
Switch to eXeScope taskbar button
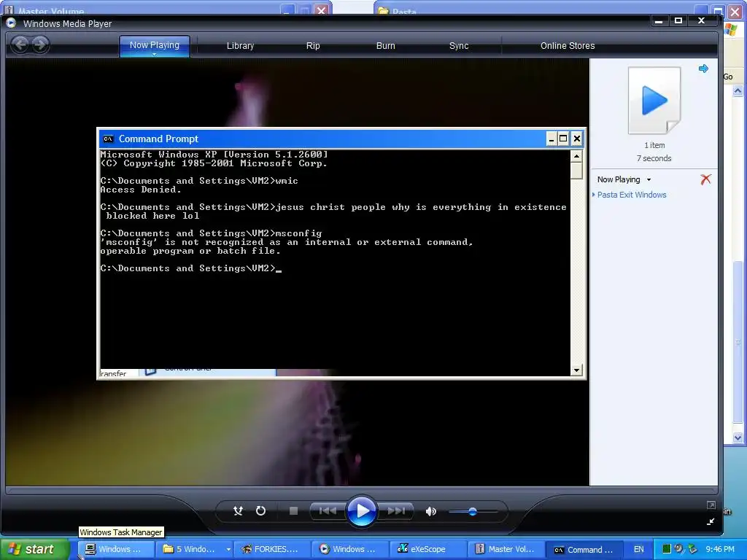pyautogui.click(x=427, y=549)
